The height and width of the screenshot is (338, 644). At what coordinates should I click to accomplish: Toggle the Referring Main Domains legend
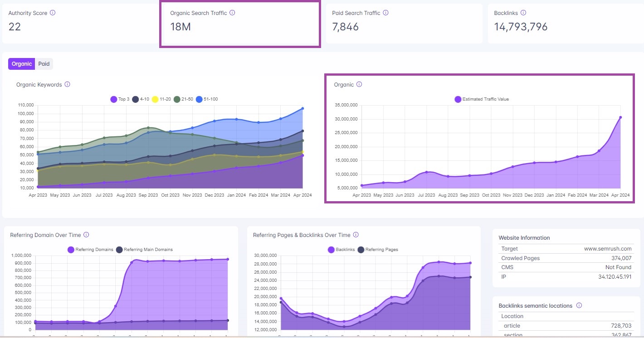pos(144,250)
